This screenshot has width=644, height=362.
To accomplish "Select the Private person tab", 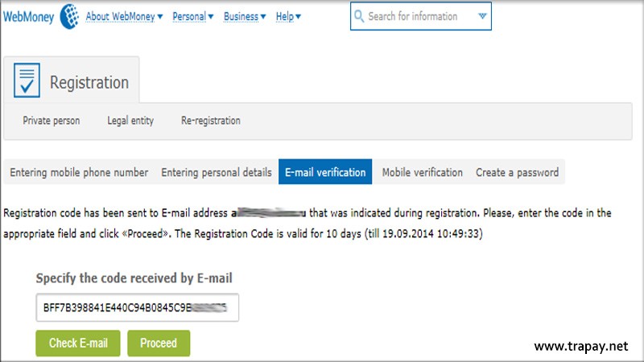I will tap(52, 121).
